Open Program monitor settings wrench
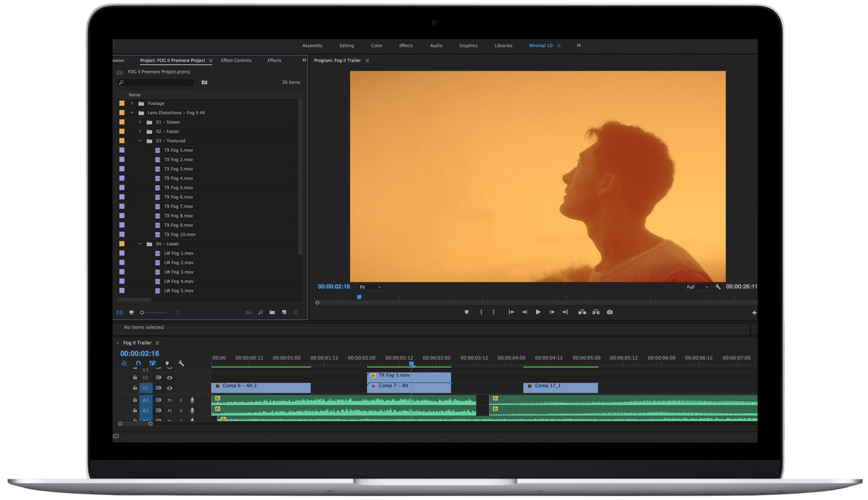Viewport: 868px width, 500px height. pyautogui.click(x=718, y=287)
